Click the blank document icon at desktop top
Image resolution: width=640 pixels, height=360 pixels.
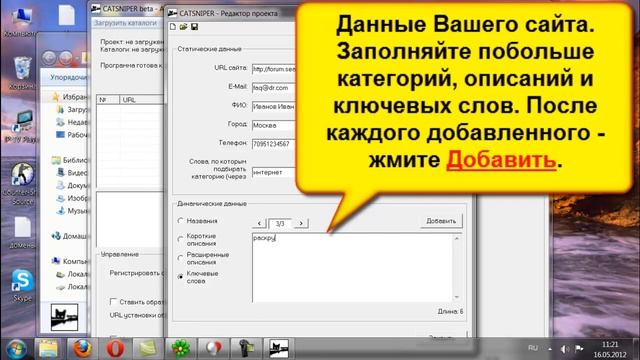[67, 15]
